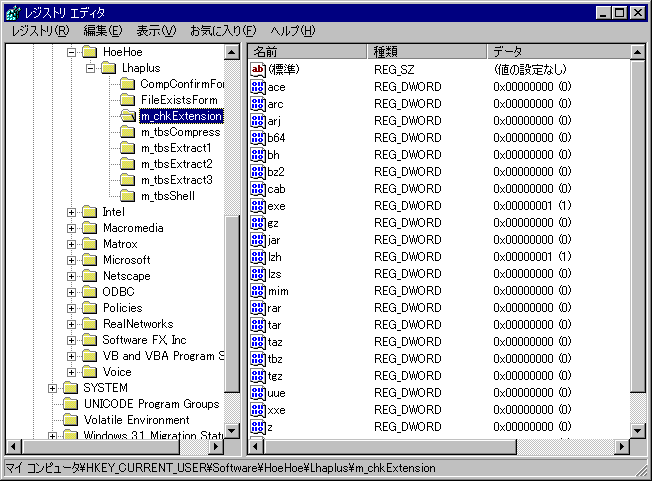652x481 pixels.
Task: Click the DWORD icon beside the ace value
Action: click(257, 87)
